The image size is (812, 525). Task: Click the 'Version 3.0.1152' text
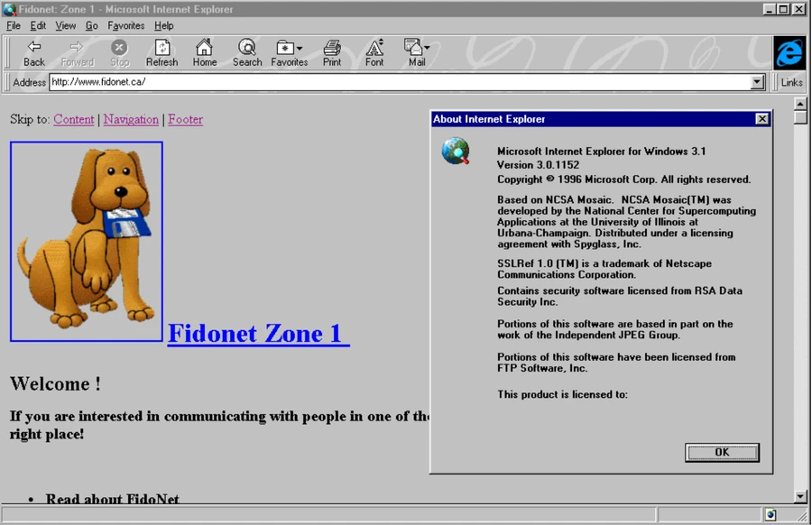tap(538, 165)
